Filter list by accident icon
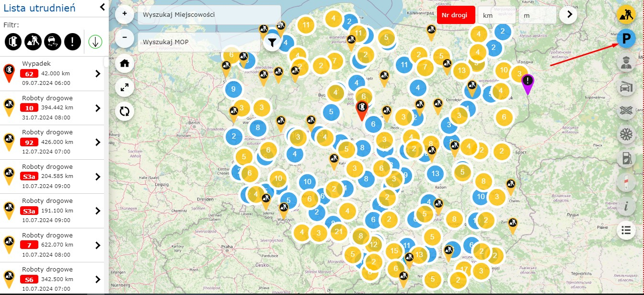644x295 pixels. click(13, 42)
